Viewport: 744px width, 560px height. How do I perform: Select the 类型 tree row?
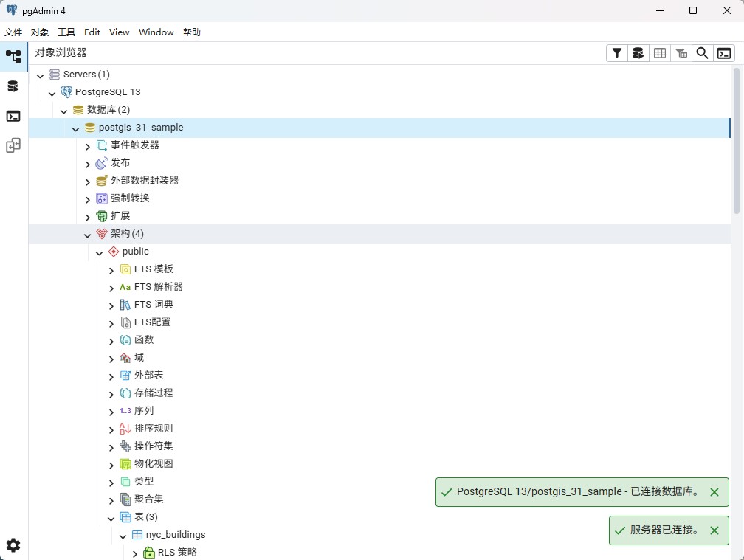tap(379, 482)
